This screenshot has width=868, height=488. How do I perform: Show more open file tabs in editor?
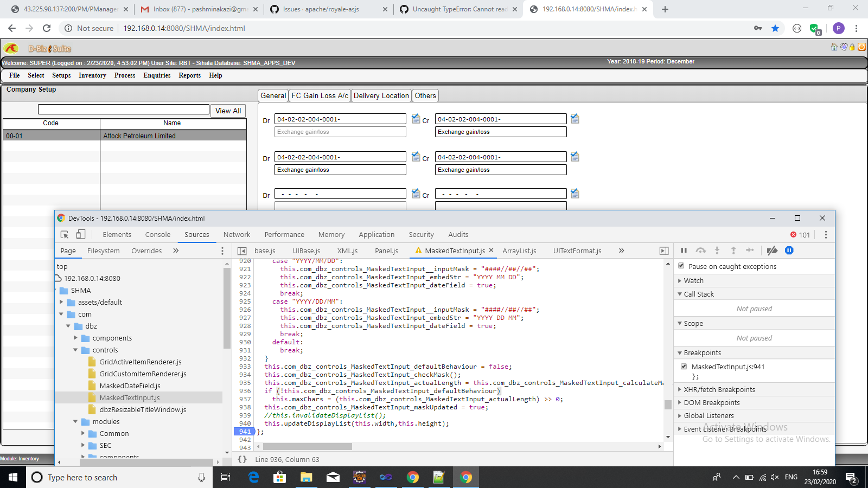coord(622,251)
